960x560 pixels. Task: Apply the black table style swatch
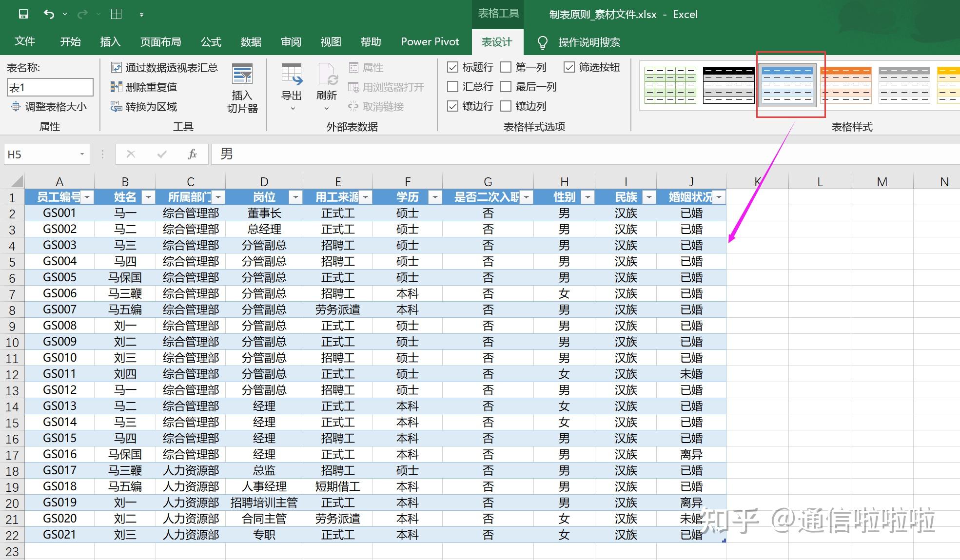click(729, 85)
